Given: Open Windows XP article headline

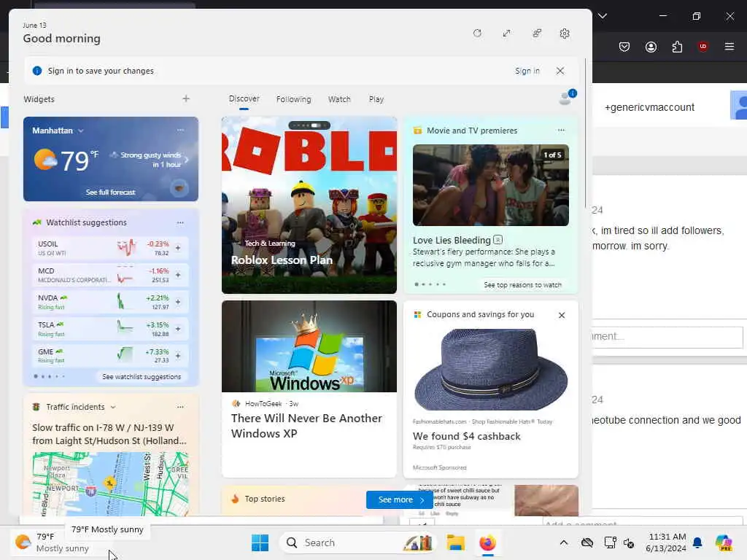Looking at the screenshot, I should [x=306, y=426].
